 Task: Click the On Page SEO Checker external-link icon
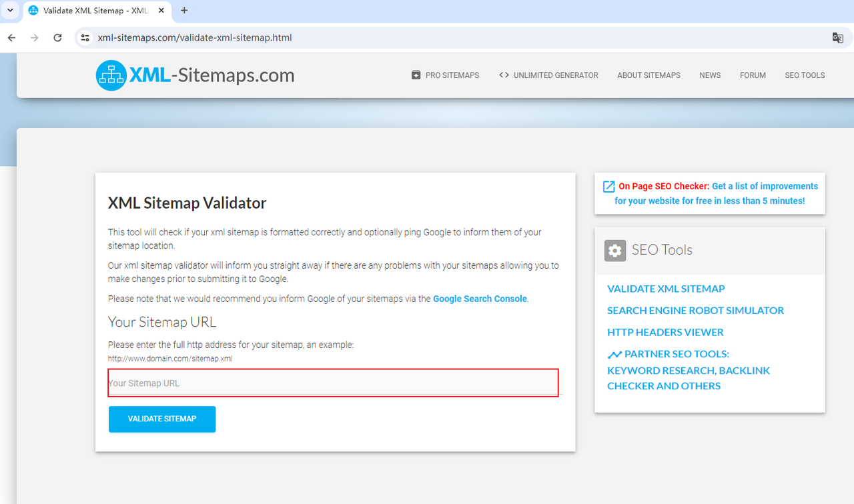pyautogui.click(x=608, y=187)
